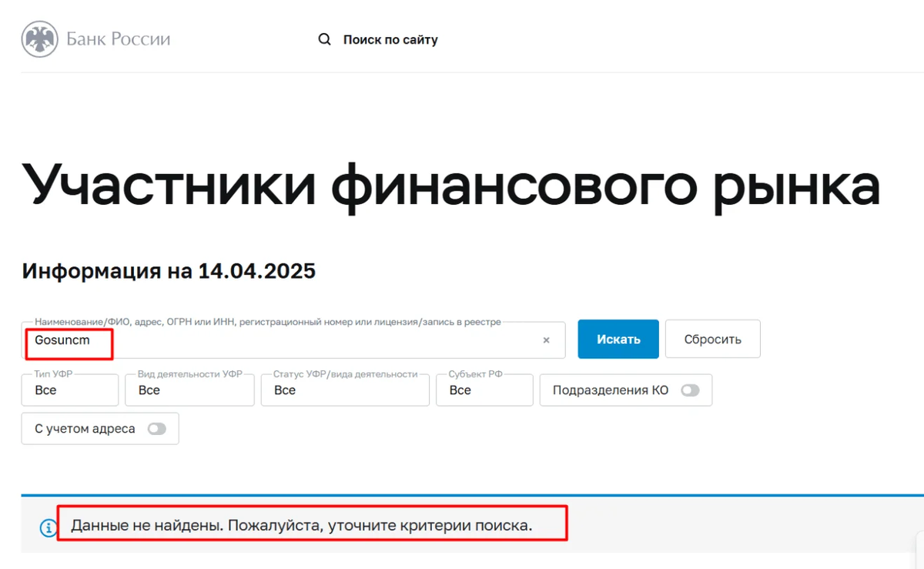Open the Вид деятельности УФР dropdown
924x569 pixels.
click(189, 390)
